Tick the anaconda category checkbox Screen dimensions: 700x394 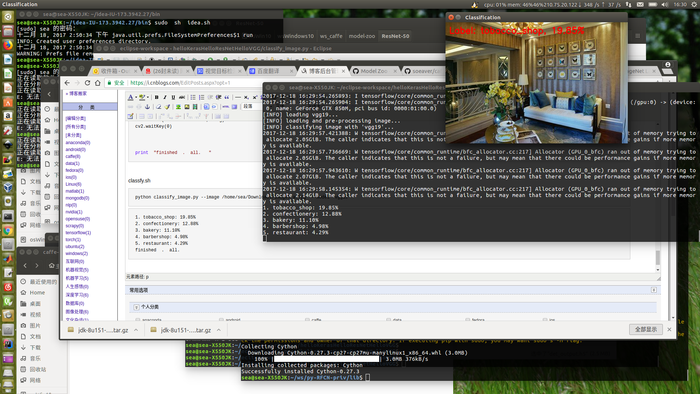coord(138,320)
